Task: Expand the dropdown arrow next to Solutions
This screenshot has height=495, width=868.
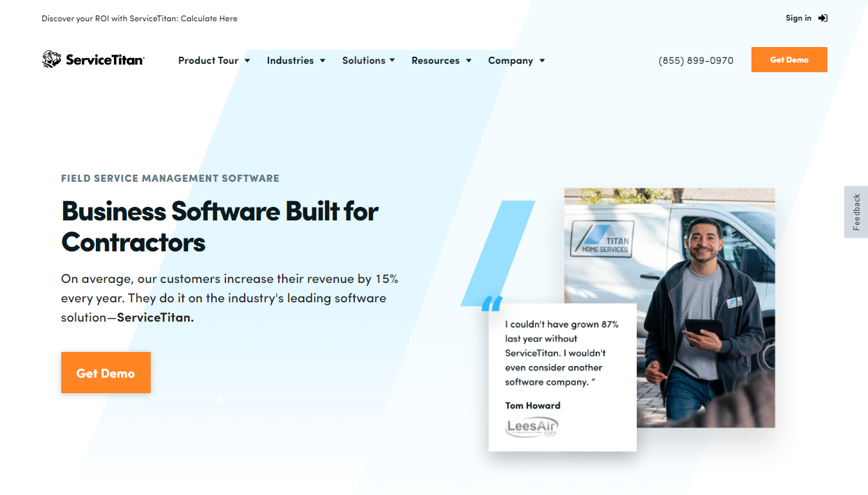Action: [392, 61]
